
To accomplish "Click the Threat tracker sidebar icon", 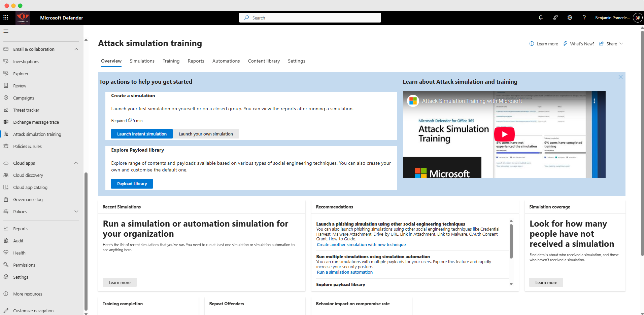I will (6, 110).
